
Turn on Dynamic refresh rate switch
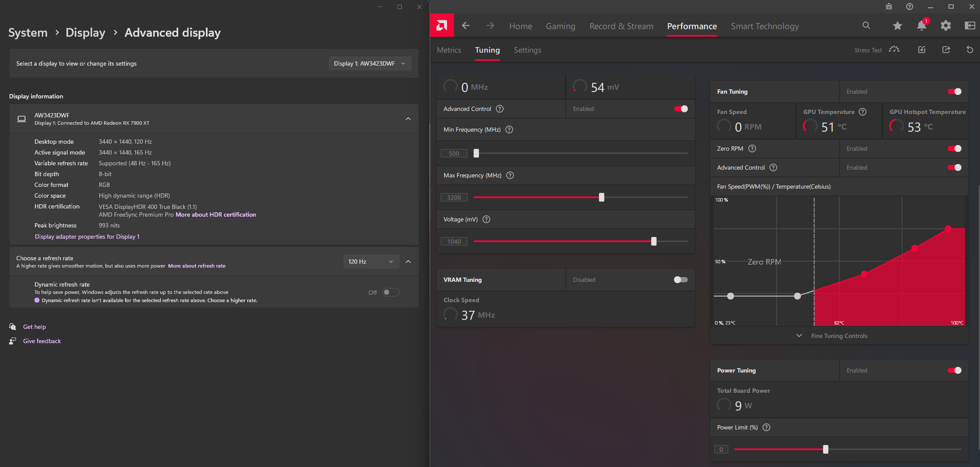tap(391, 292)
